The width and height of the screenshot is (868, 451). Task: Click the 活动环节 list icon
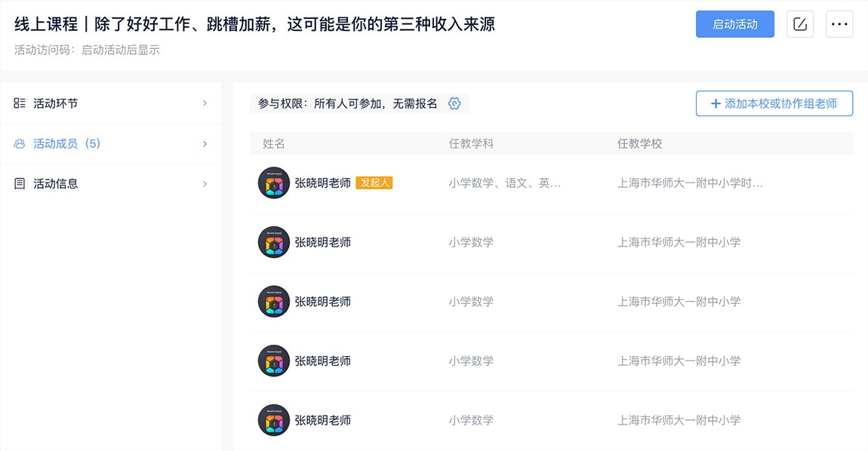click(20, 103)
